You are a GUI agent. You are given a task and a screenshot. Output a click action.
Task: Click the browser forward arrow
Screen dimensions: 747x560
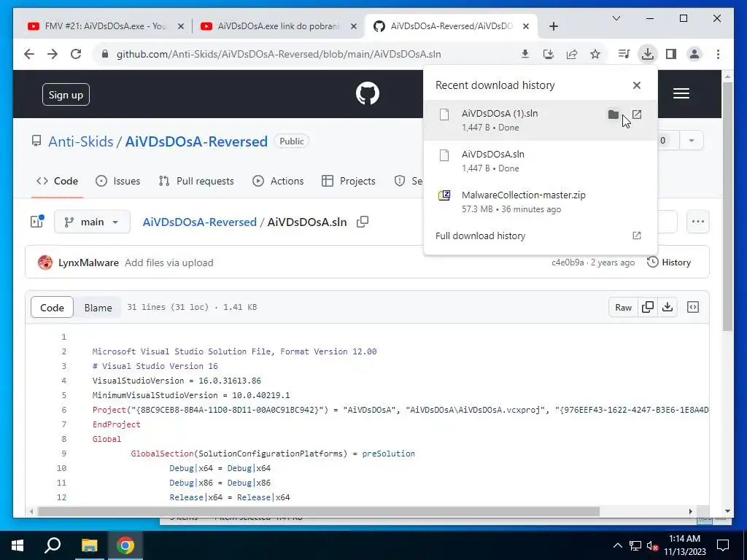click(x=53, y=54)
